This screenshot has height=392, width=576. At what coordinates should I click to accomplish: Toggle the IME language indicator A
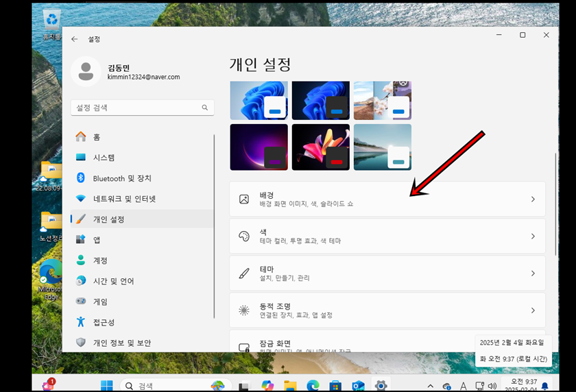click(464, 386)
